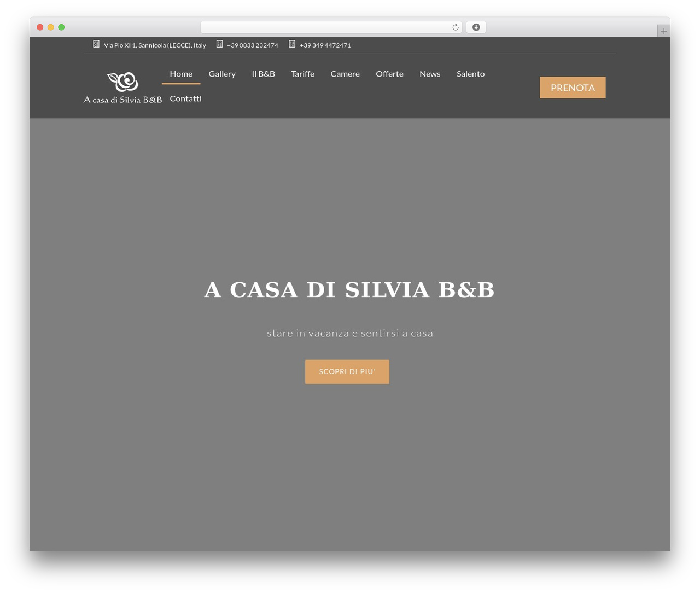Go to the Home menu item
Viewport: 700px width, 593px height.
point(181,74)
